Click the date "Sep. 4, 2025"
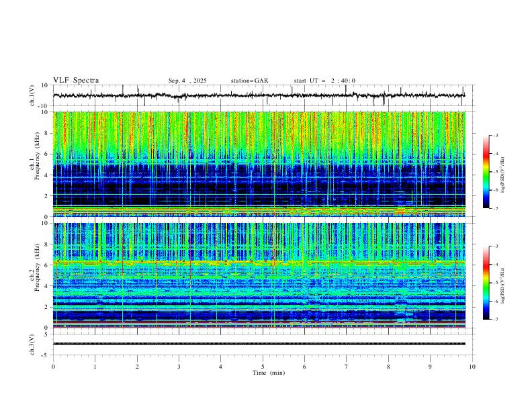Image resolution: width=532 pixels, height=411 pixels. coord(187,81)
